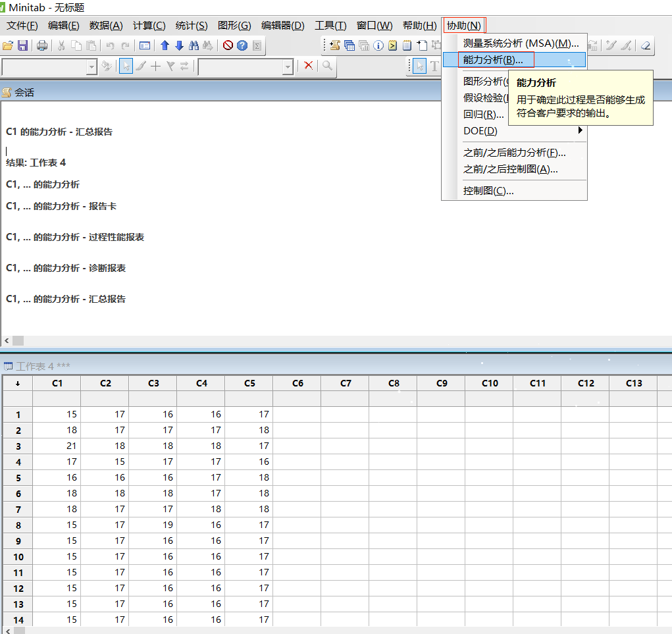Open the dropdown beside the graph tools
The height and width of the screenshot is (634, 672).
288,65
